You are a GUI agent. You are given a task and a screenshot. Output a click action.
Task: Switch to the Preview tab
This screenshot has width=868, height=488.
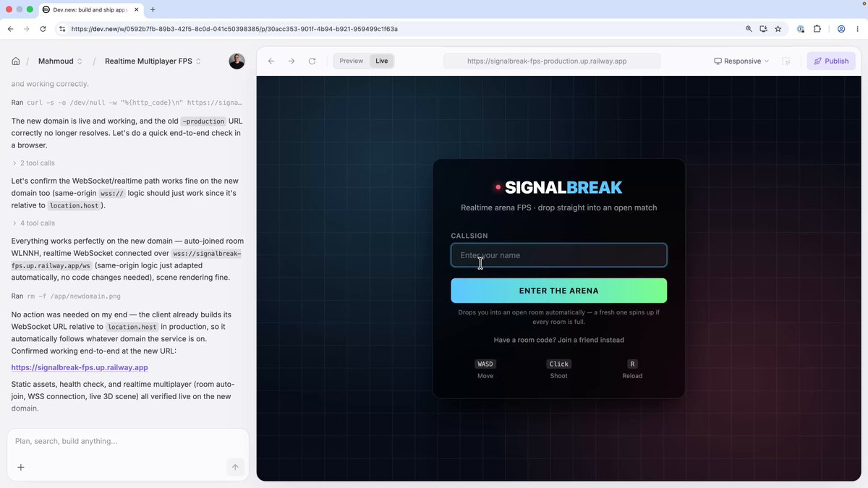(x=352, y=61)
